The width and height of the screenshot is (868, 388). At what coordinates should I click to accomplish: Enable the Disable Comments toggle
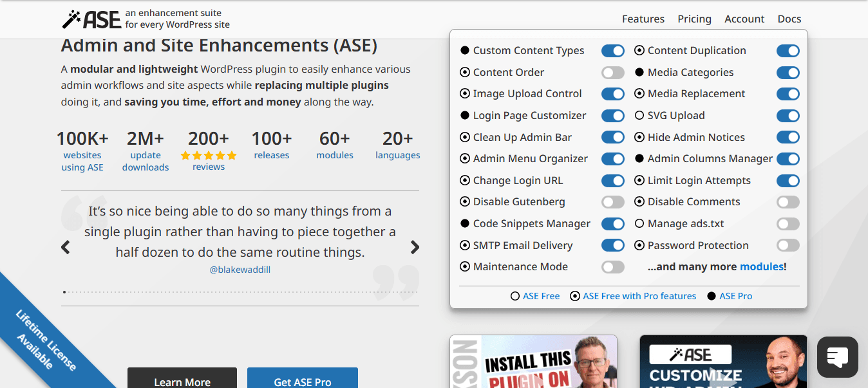(788, 201)
